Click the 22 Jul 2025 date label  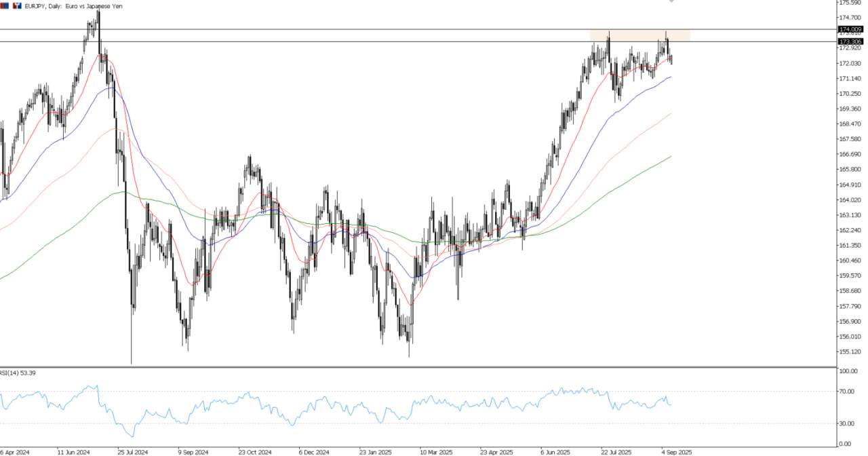point(616,451)
